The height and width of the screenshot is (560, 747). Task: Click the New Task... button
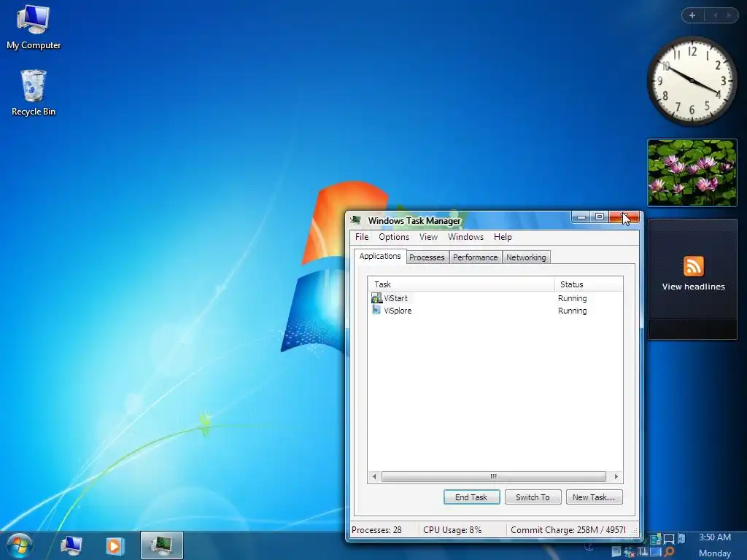point(594,497)
